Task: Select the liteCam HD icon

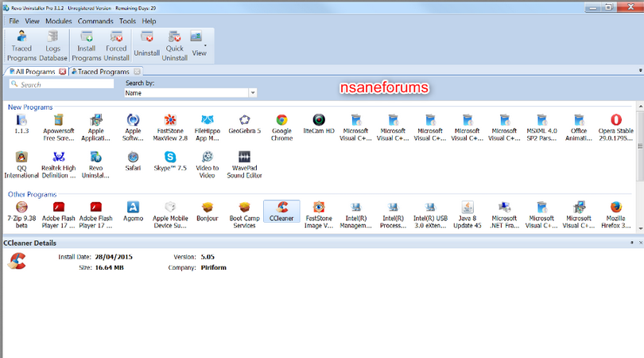Action: pyautogui.click(x=319, y=125)
